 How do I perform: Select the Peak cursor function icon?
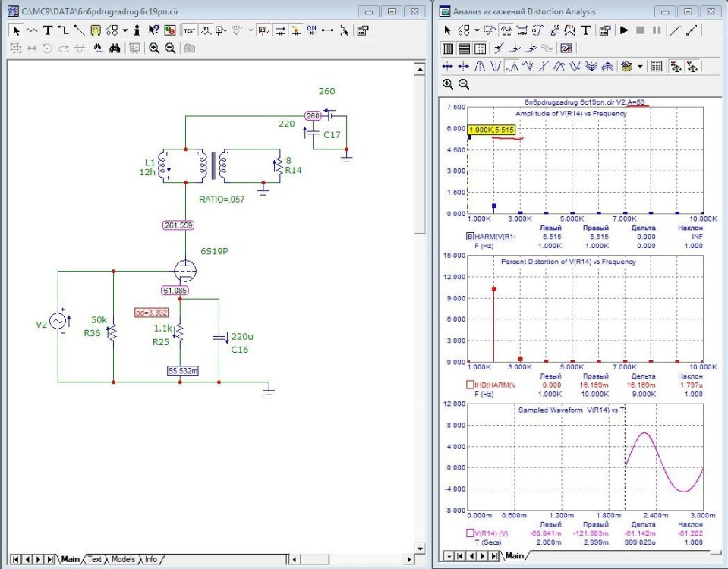pos(480,66)
